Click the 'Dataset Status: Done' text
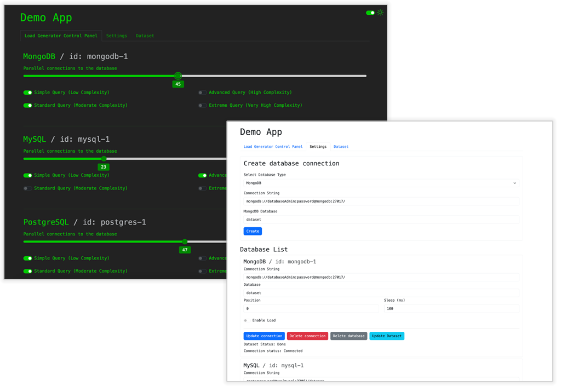The image size is (561, 392). click(265, 344)
